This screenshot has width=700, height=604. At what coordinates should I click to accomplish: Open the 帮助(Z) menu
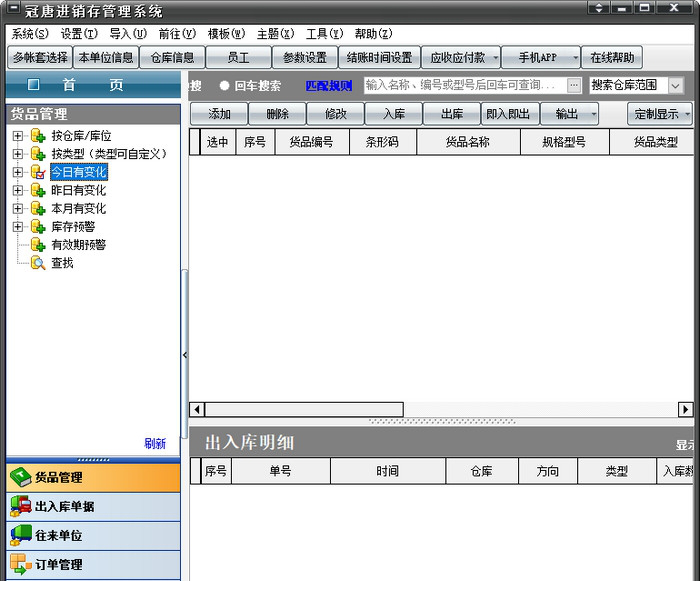pyautogui.click(x=374, y=34)
